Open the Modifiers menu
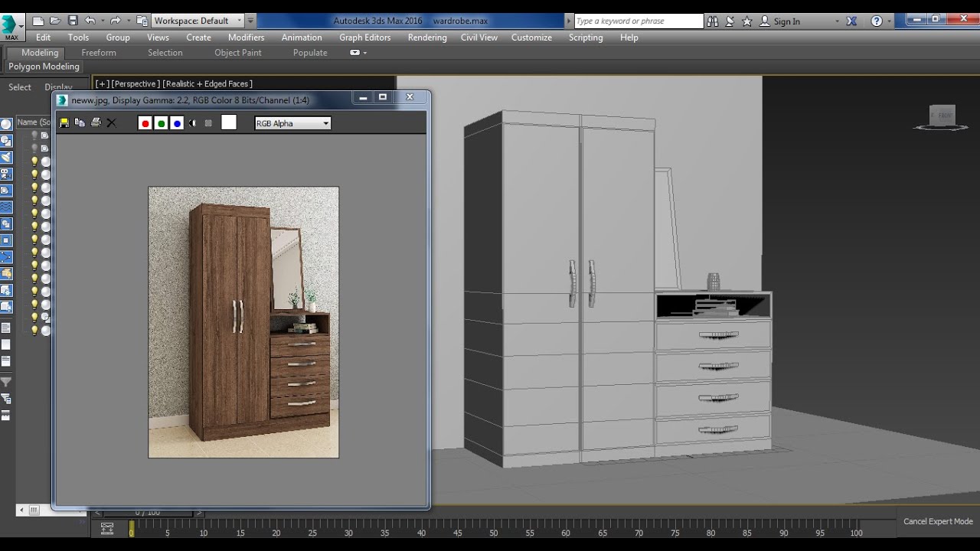Image resolution: width=980 pixels, height=551 pixels. coord(246,37)
